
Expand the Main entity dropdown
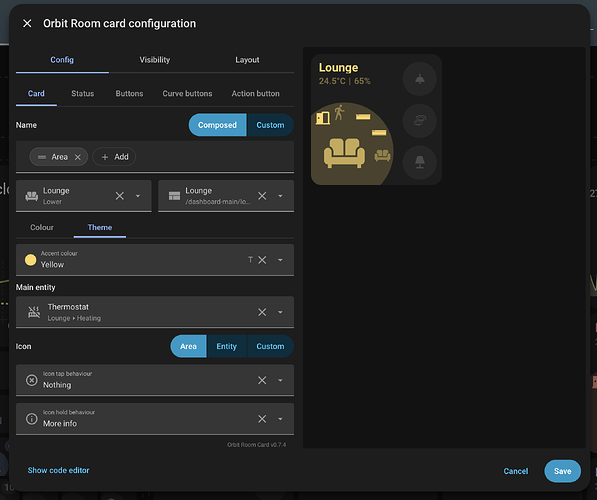[x=280, y=312]
